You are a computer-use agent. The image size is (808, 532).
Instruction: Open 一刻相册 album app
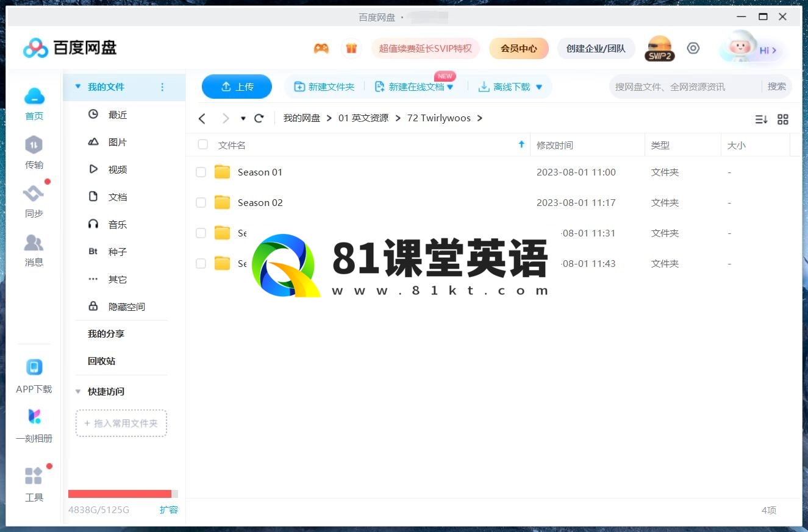tap(34, 426)
